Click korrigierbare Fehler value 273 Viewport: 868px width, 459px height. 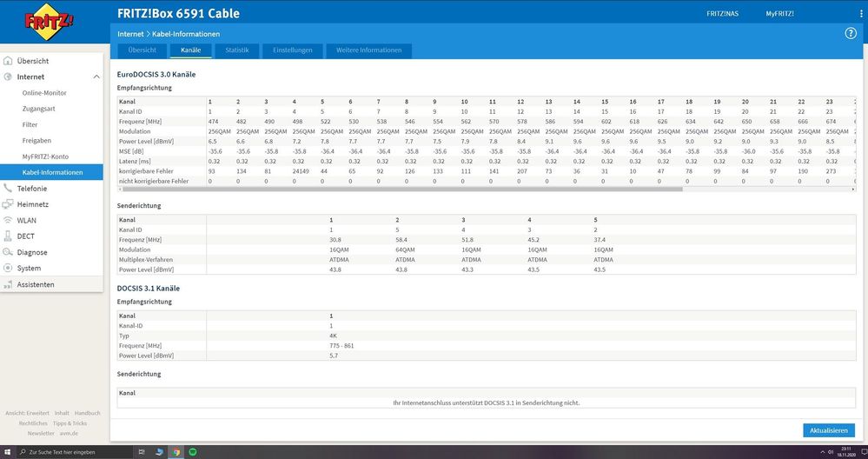pyautogui.click(x=831, y=171)
